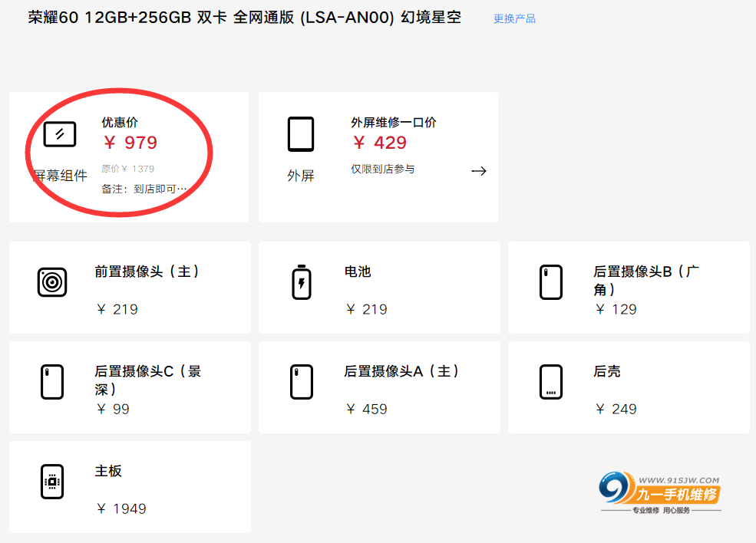Click the 后置摄像头C（景深） phone icon
756x543 pixels.
click(x=52, y=382)
